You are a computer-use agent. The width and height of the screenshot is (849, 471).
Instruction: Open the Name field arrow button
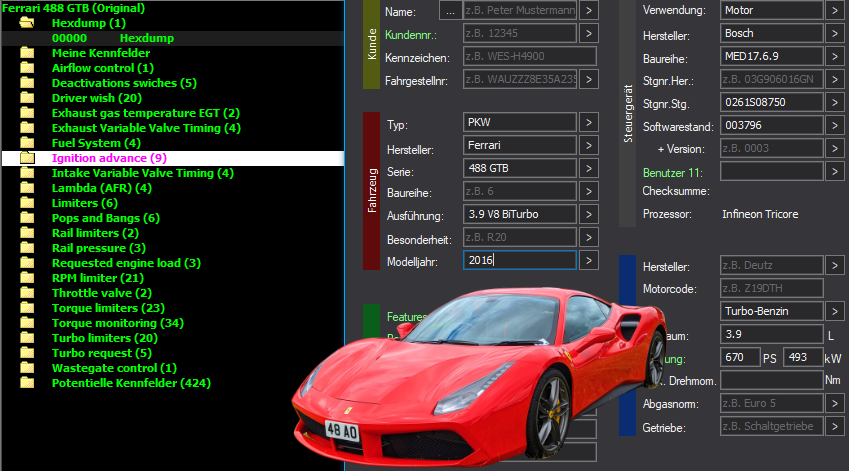tap(589, 10)
